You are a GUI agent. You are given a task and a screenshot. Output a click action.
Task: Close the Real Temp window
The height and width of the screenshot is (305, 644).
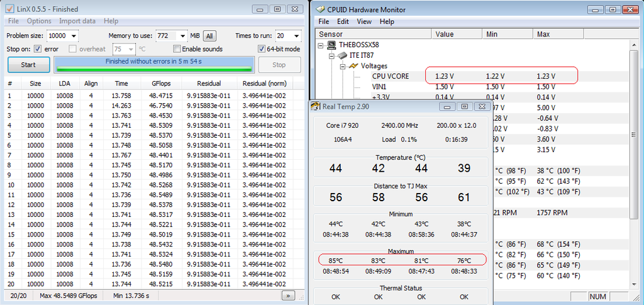click(481, 106)
